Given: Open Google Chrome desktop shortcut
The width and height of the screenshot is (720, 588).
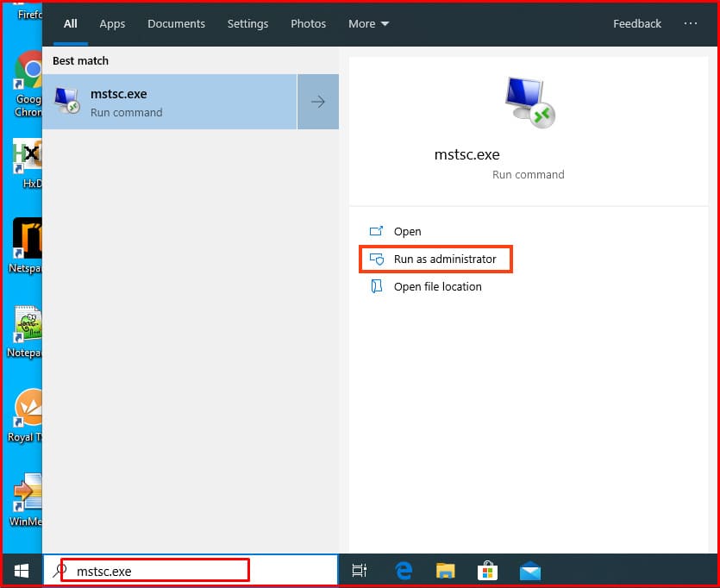Looking at the screenshot, I should pos(28,72).
